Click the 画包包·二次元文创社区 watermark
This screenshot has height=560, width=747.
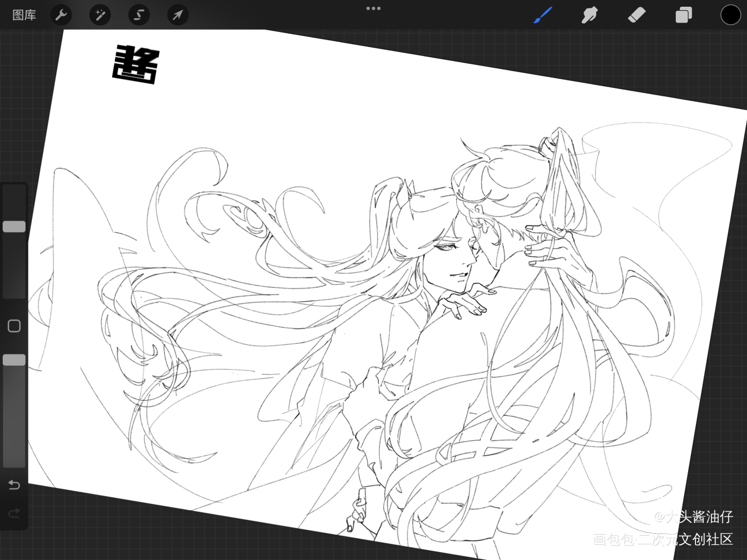coord(663,539)
